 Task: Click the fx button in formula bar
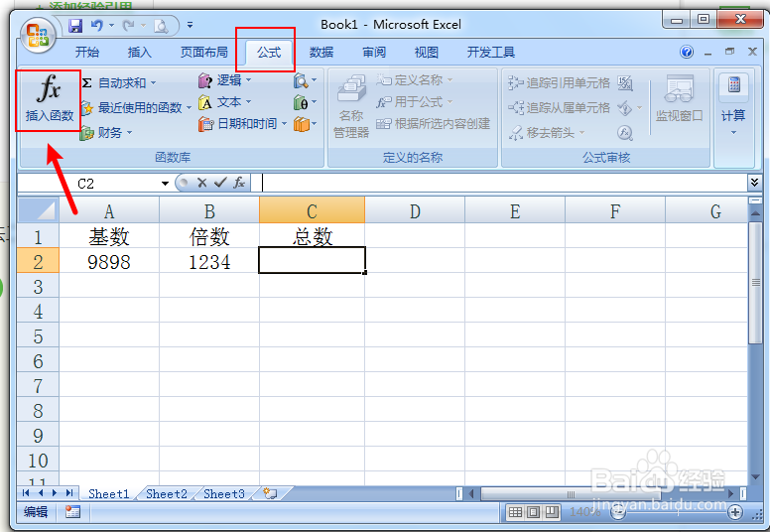(239, 183)
